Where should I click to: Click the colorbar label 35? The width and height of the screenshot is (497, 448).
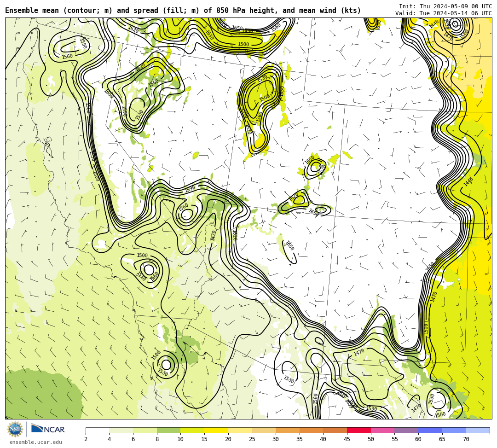300,439
